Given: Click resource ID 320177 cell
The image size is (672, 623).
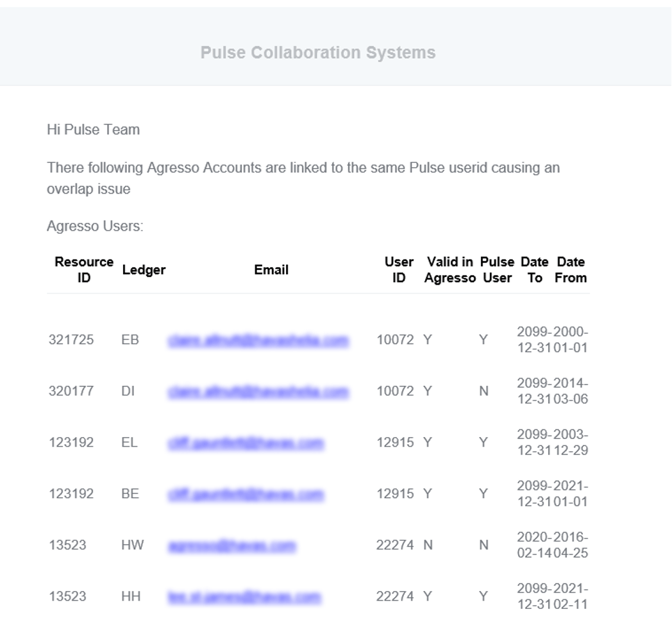Looking at the screenshot, I should tap(71, 391).
